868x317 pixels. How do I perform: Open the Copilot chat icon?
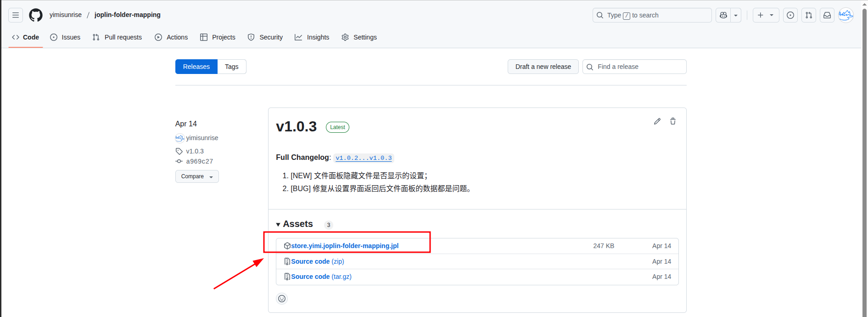pos(723,15)
